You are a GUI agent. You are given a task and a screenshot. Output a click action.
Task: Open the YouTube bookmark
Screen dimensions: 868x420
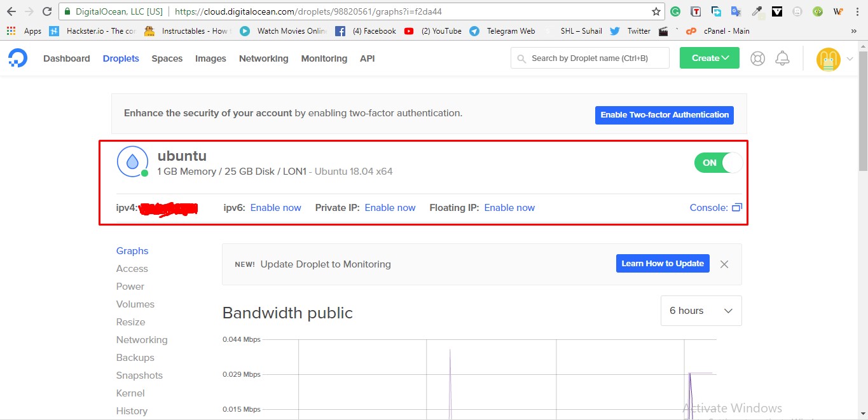[433, 31]
